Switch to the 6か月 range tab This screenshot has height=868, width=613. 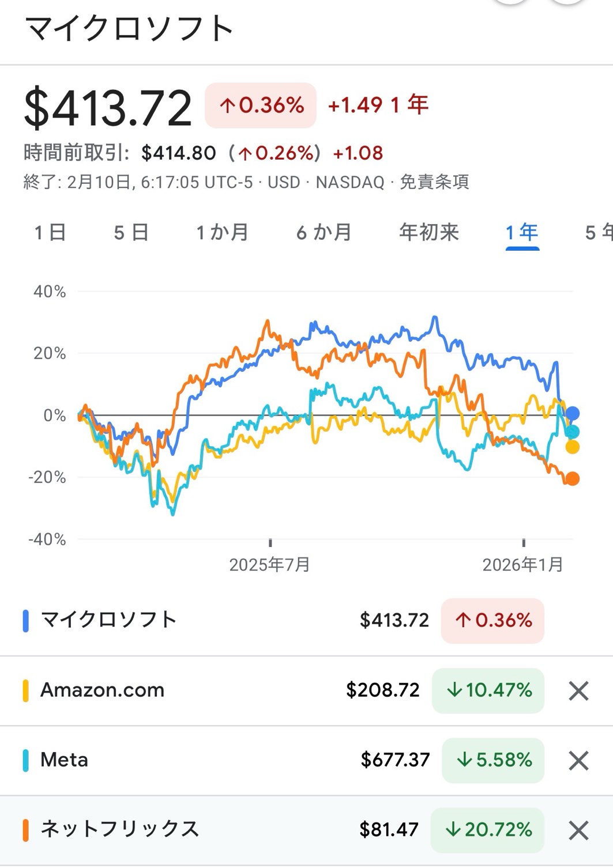(324, 232)
